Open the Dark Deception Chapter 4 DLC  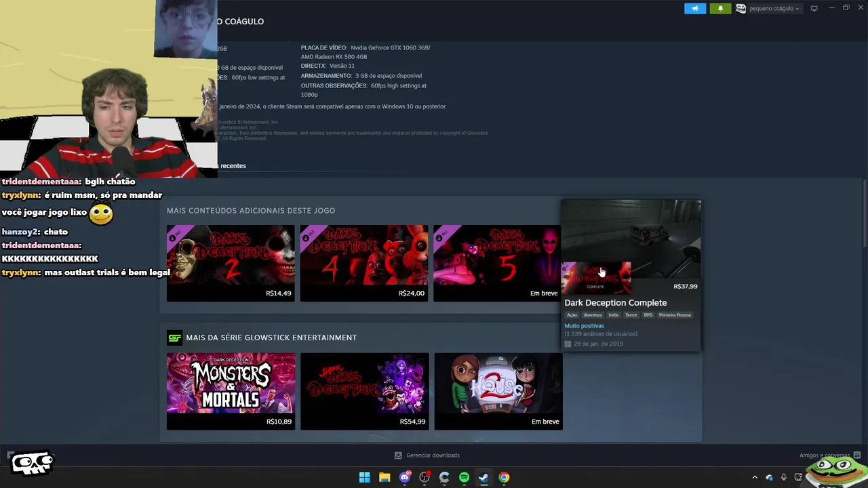tap(364, 263)
